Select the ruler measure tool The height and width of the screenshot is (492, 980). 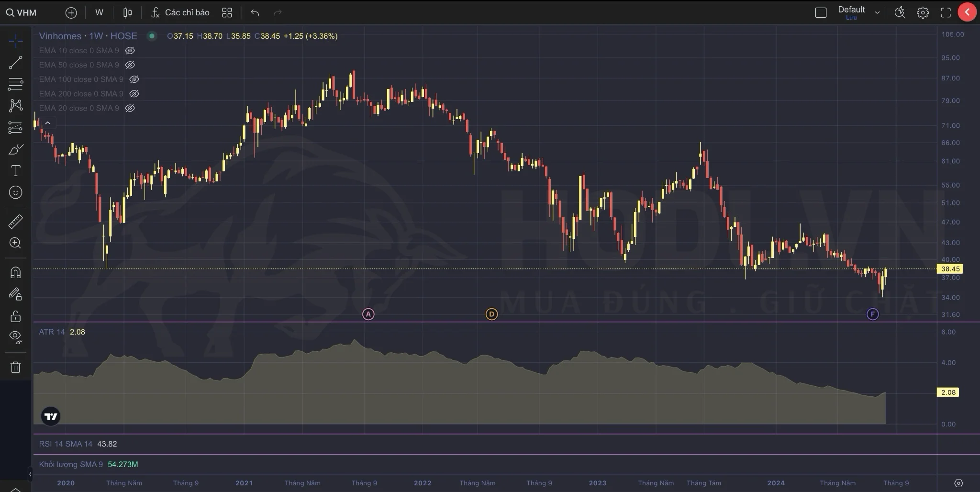pyautogui.click(x=15, y=222)
